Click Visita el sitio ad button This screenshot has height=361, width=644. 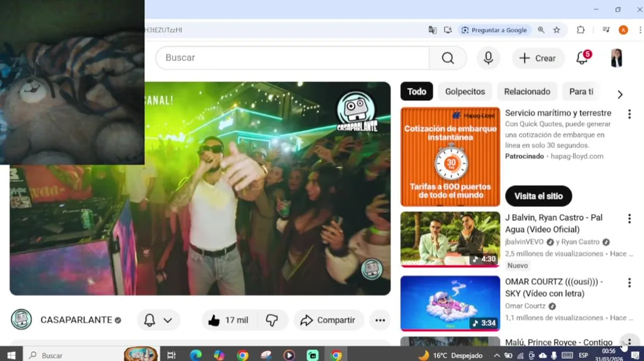click(539, 196)
